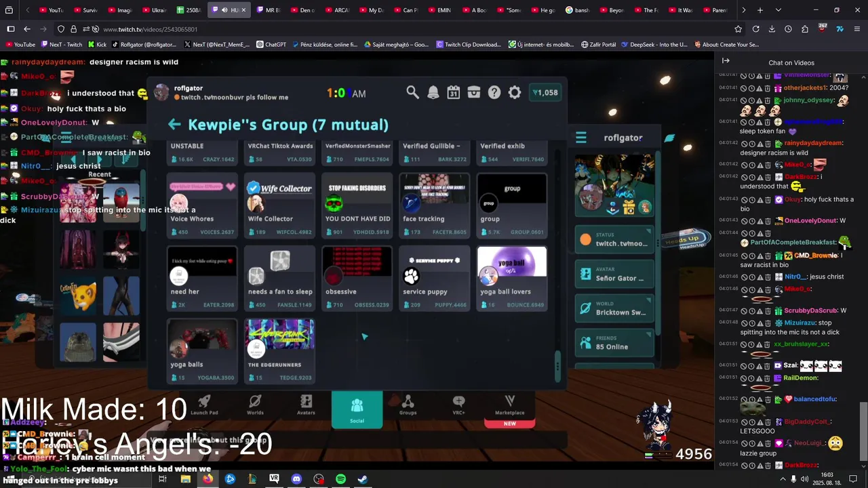The image size is (868, 488).
Task: Open File Explorer from the taskbar
Action: tap(185, 479)
